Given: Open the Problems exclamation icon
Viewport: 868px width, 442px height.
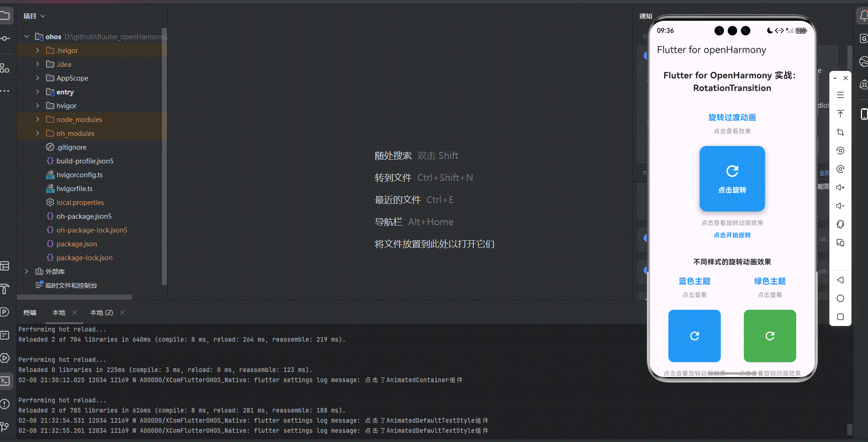Looking at the screenshot, I should [5, 404].
